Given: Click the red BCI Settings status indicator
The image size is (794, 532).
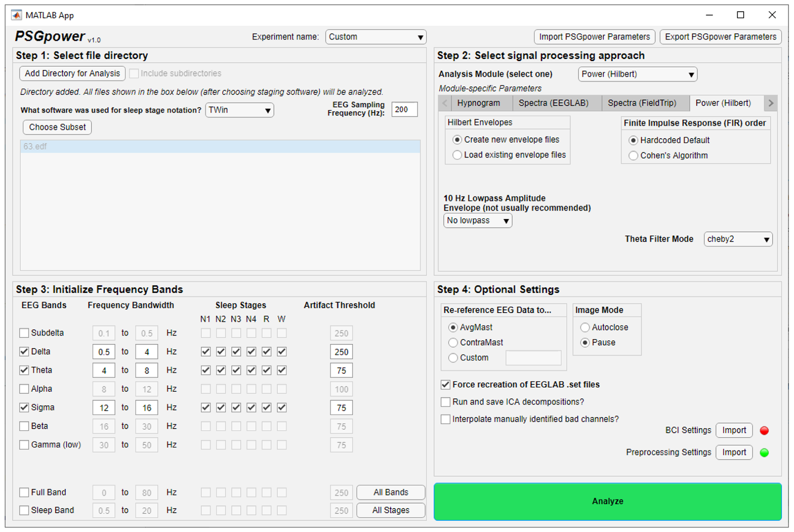Looking at the screenshot, I should coord(764,430).
